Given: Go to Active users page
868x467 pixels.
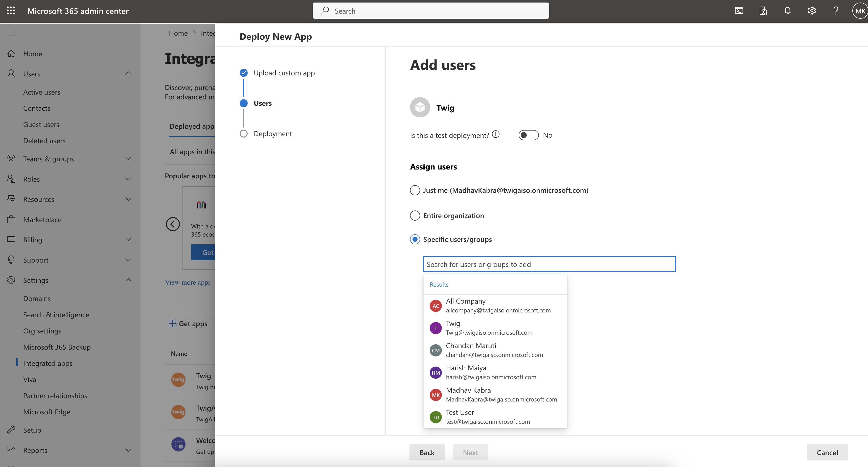Looking at the screenshot, I should coord(42,92).
